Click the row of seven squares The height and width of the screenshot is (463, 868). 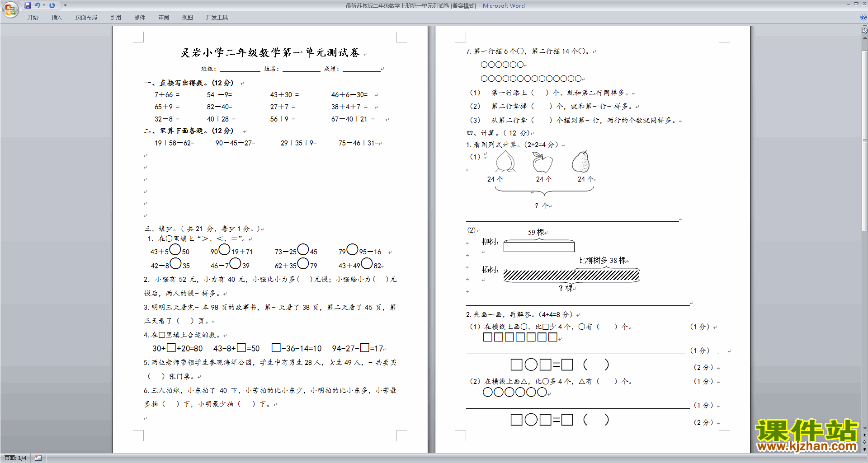click(520, 337)
